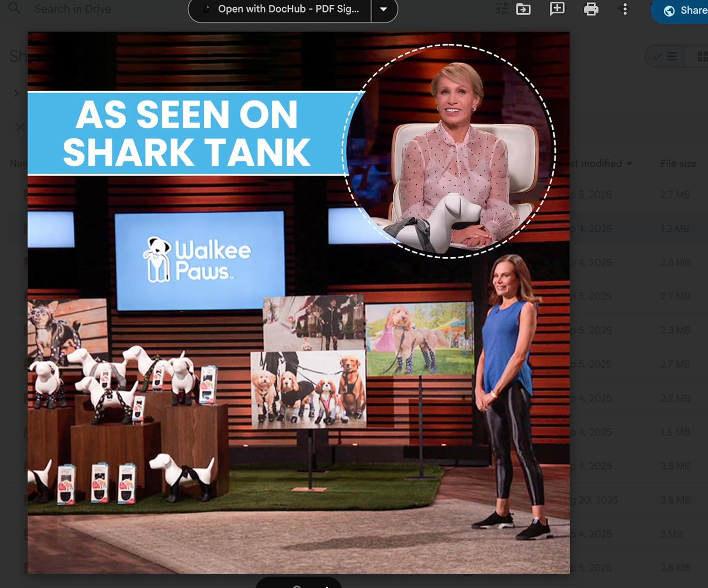Switch to grid layout view
The image size is (708, 588).
click(698, 57)
